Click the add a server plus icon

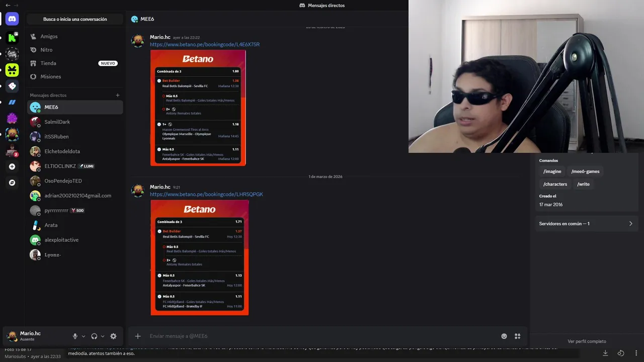click(x=12, y=166)
